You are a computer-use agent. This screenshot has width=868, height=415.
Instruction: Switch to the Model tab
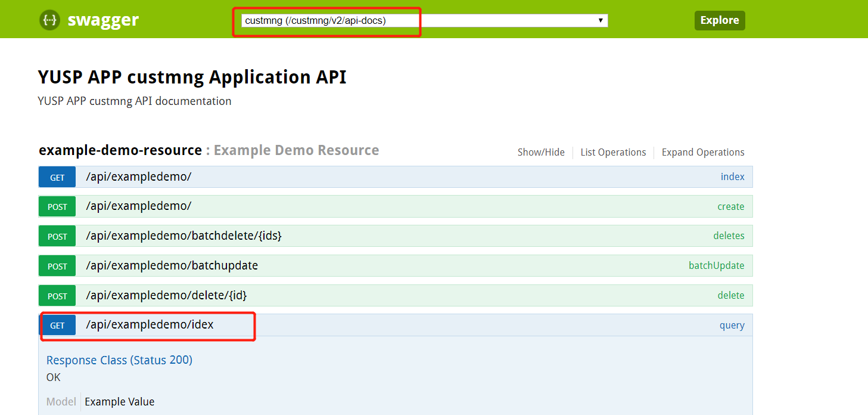(61, 401)
